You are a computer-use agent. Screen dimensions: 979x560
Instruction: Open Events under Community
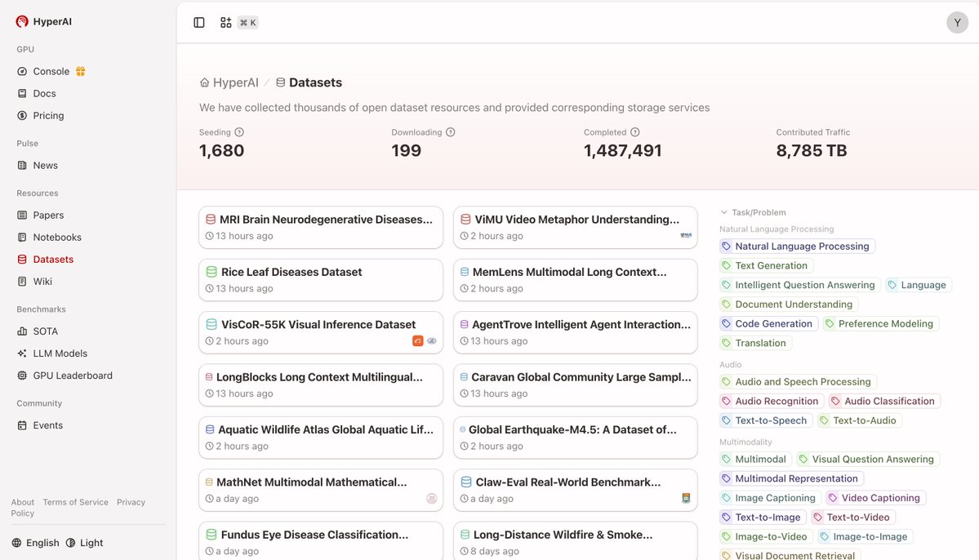pos(40,425)
